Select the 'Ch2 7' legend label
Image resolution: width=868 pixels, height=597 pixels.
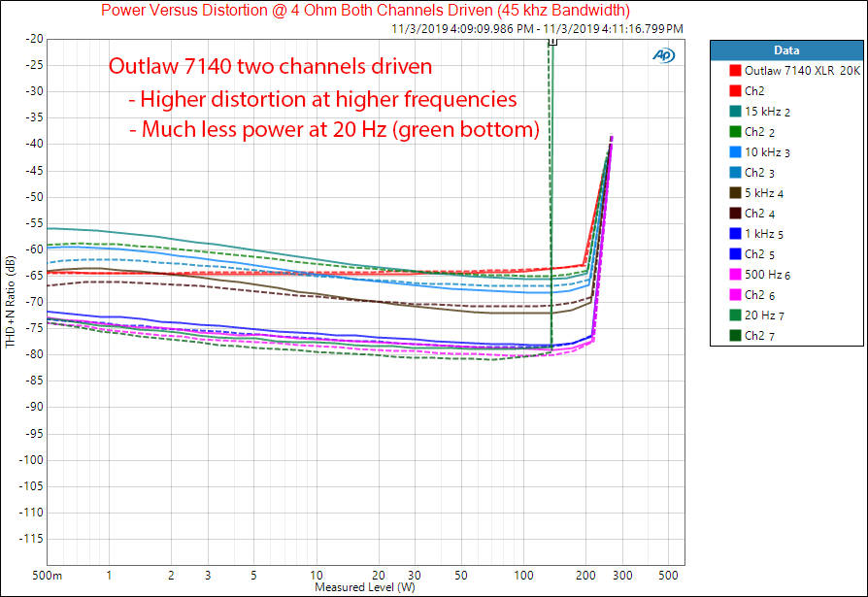pos(759,336)
